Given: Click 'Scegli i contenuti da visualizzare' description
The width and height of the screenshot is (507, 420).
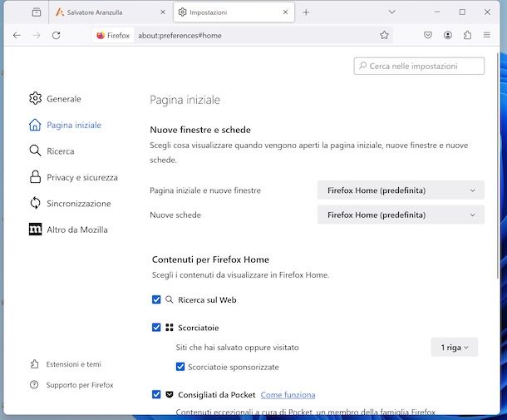Looking at the screenshot, I should pos(240,275).
